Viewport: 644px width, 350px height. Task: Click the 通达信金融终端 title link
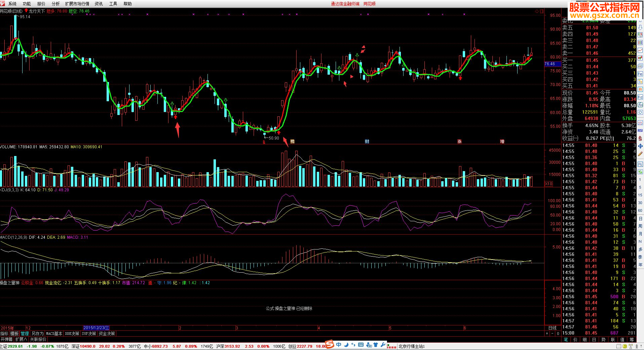click(345, 4)
